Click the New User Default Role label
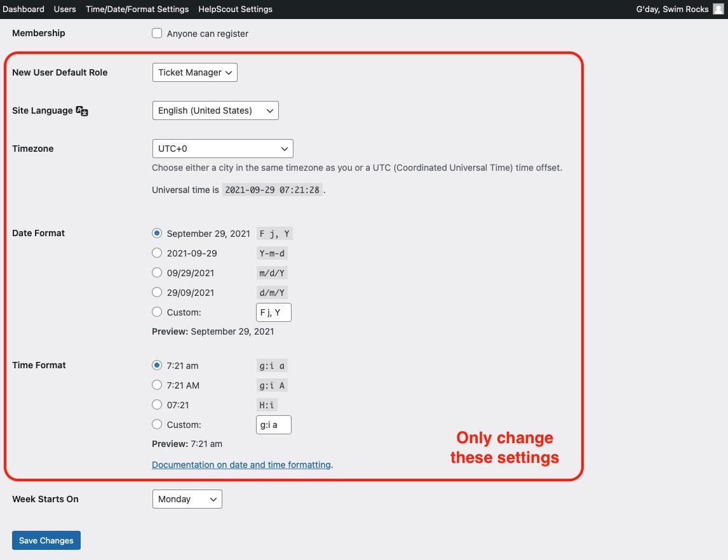 tap(60, 72)
